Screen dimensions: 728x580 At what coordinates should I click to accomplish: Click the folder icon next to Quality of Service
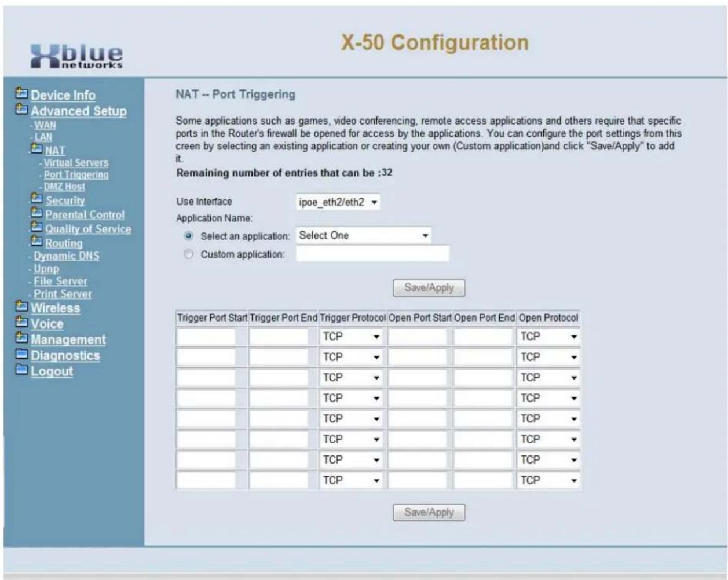point(38,228)
